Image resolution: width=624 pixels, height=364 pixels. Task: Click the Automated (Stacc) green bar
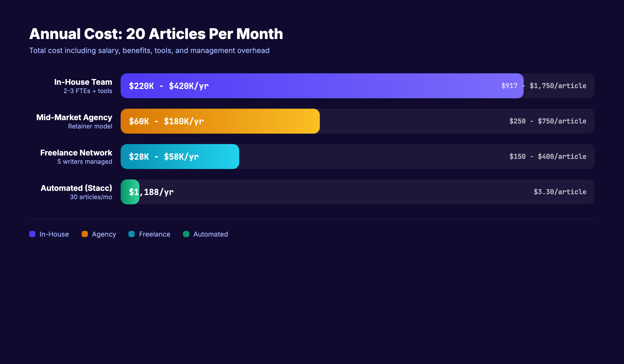click(x=130, y=192)
